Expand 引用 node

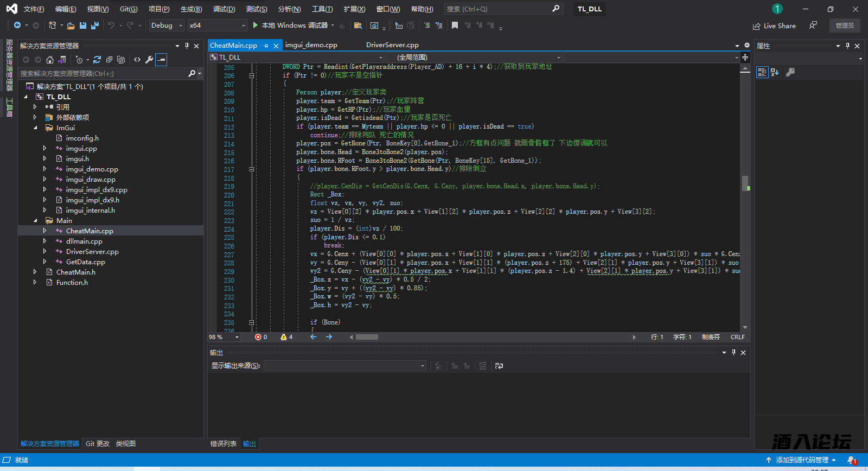click(35, 107)
